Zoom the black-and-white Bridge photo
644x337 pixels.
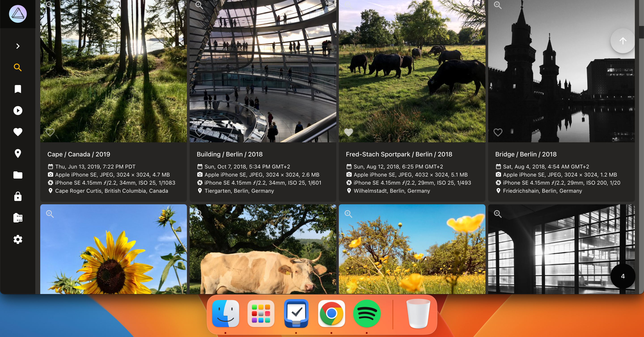[498, 5]
